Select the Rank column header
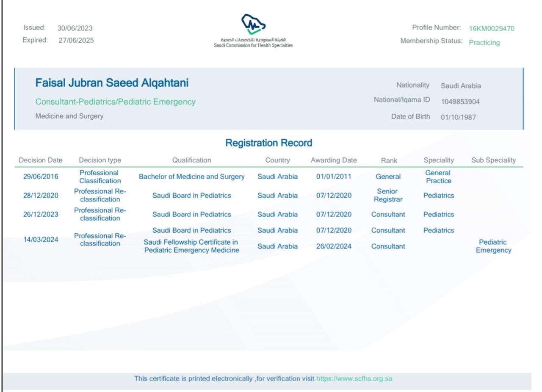 pos(389,160)
